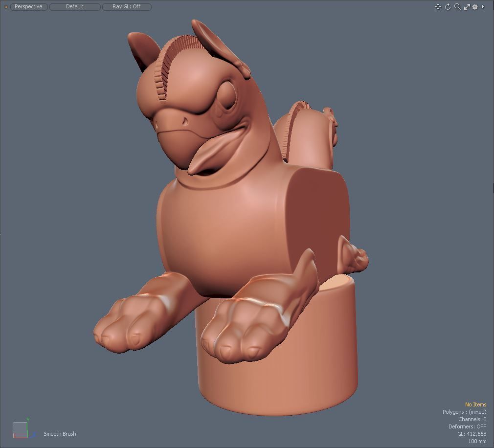Open viewport settings via the gear icon

click(x=475, y=7)
